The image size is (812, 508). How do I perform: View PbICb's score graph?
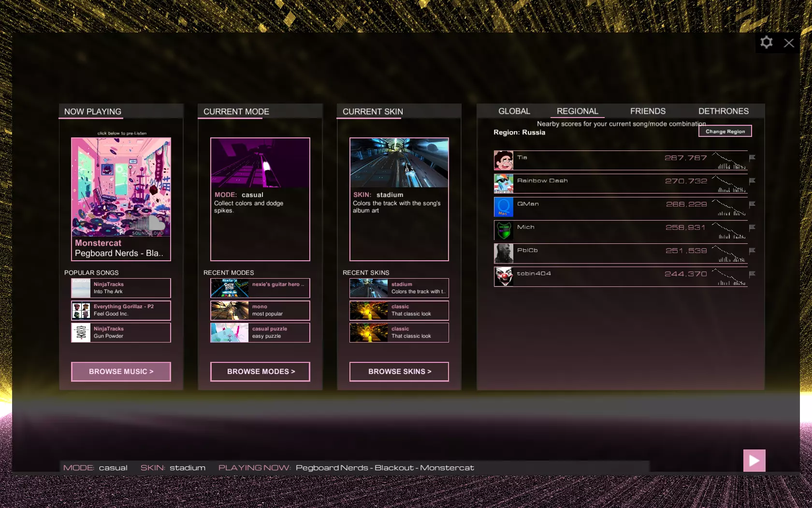729,254
